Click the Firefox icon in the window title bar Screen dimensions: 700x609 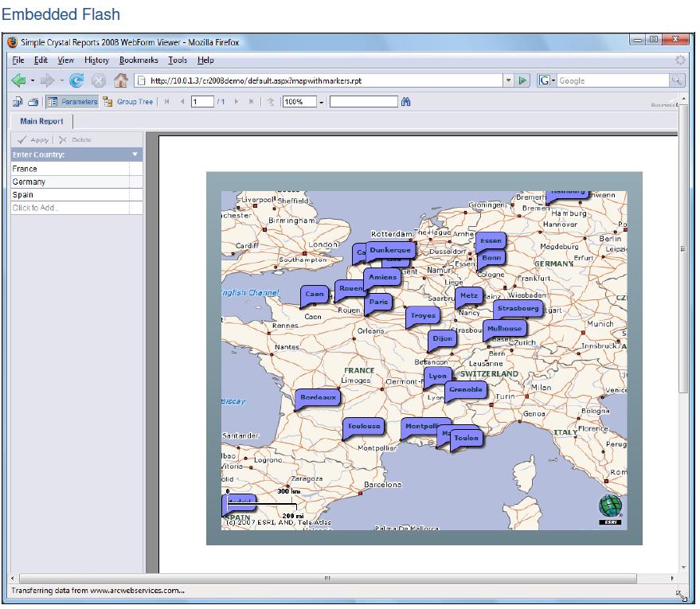[13, 42]
